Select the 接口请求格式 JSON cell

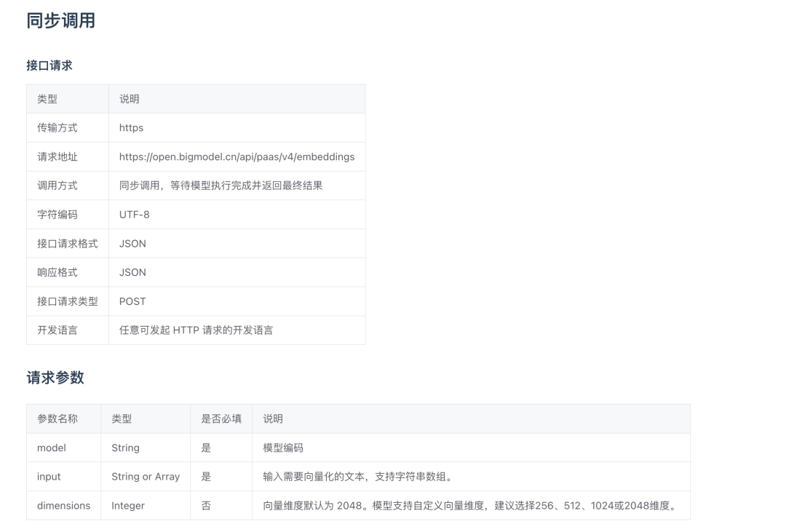[131, 243]
